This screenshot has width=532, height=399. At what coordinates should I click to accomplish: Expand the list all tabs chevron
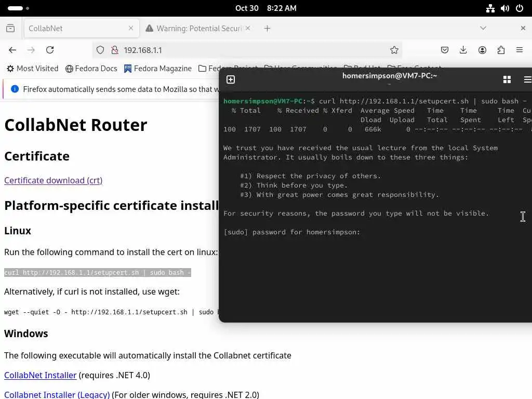pos(483,28)
